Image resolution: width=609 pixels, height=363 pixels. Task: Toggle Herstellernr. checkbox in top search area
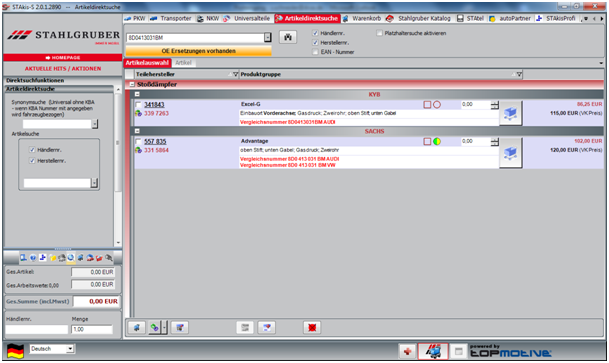coord(315,43)
